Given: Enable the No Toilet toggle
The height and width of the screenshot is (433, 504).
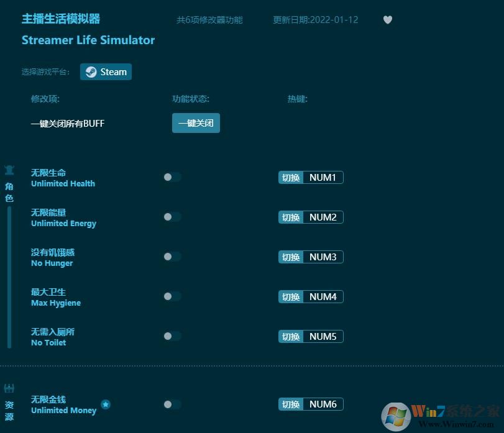Looking at the screenshot, I should click(x=171, y=336).
